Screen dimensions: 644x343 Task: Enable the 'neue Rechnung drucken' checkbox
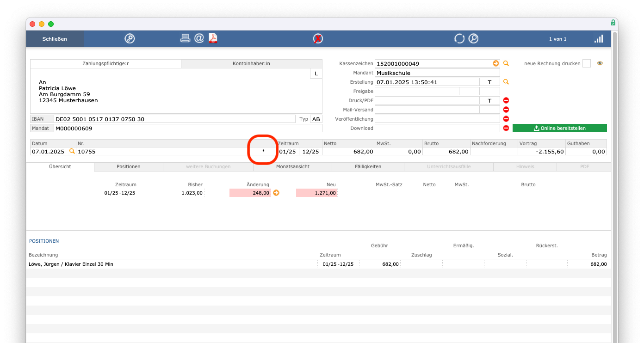click(x=586, y=63)
